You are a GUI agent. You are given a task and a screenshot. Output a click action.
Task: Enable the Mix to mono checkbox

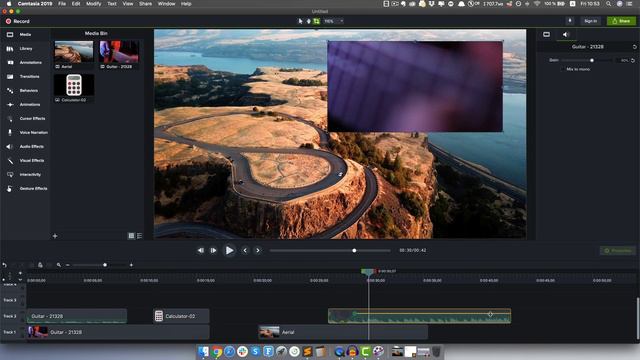point(562,69)
